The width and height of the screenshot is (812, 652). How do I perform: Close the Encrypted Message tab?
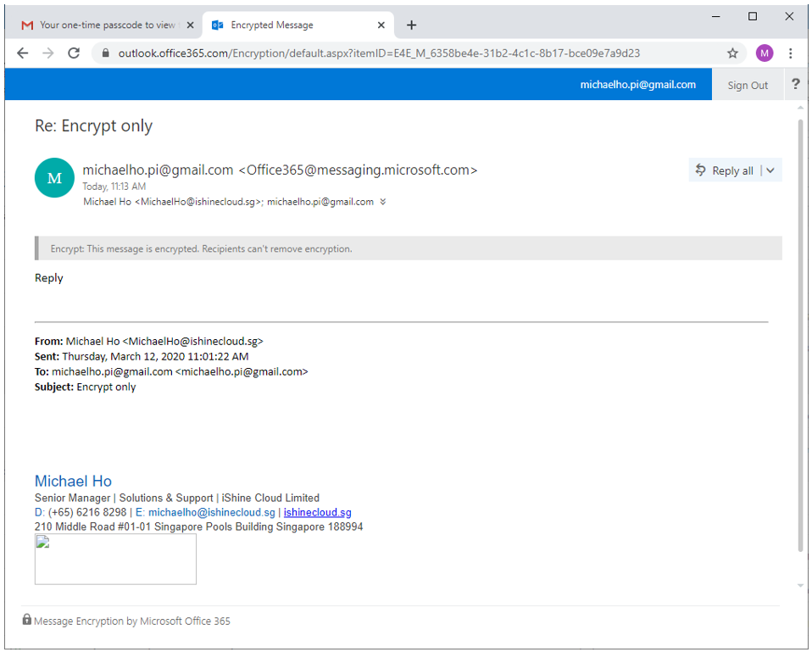[x=381, y=25]
